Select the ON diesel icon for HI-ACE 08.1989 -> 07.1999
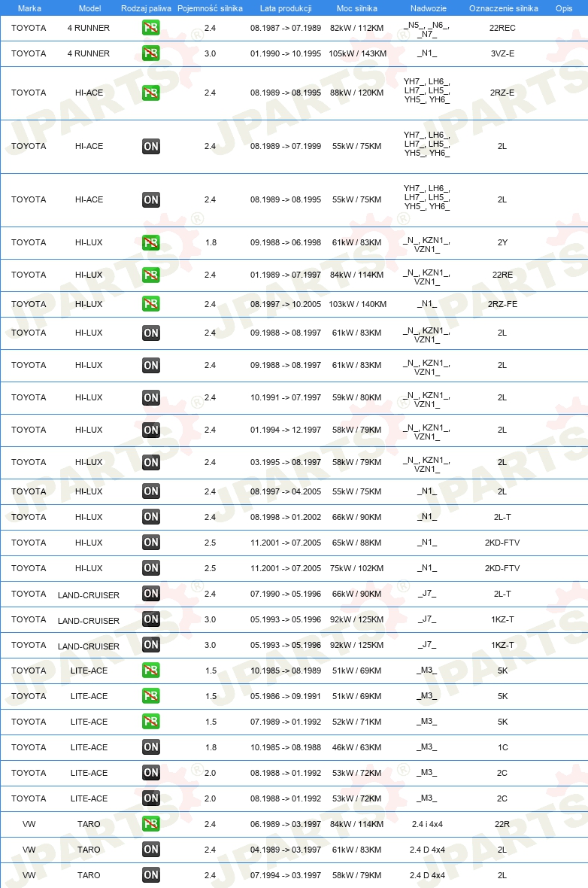This screenshot has width=588, height=888. pyautogui.click(x=150, y=146)
